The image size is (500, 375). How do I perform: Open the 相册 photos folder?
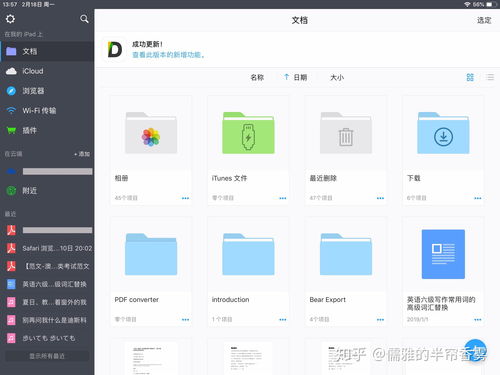(151, 133)
